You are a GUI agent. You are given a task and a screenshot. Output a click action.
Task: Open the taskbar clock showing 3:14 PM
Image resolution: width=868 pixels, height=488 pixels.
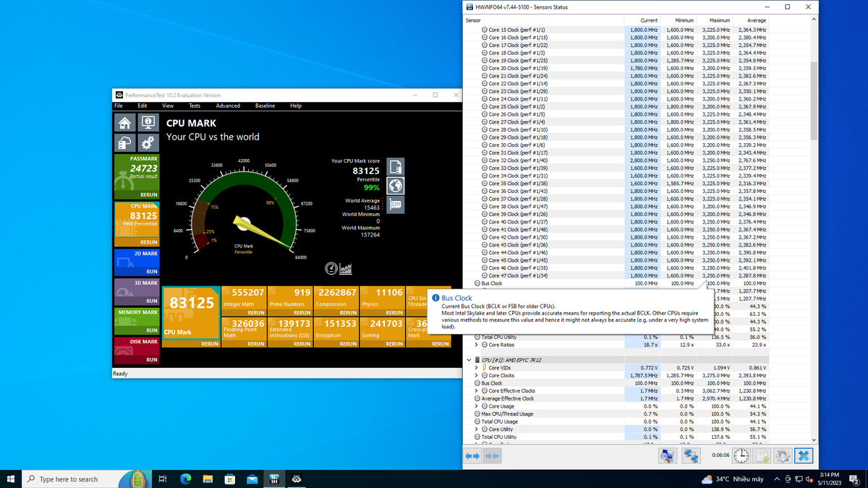point(828,479)
